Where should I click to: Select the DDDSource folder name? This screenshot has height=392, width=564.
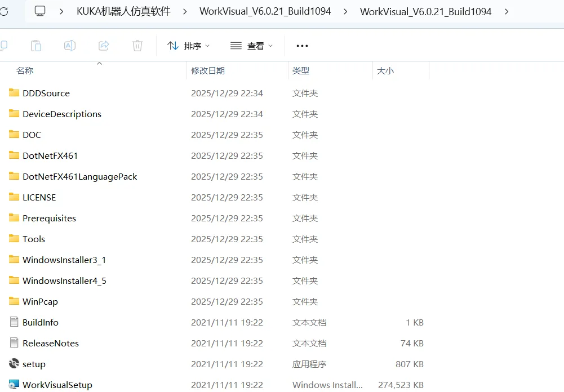pos(46,93)
